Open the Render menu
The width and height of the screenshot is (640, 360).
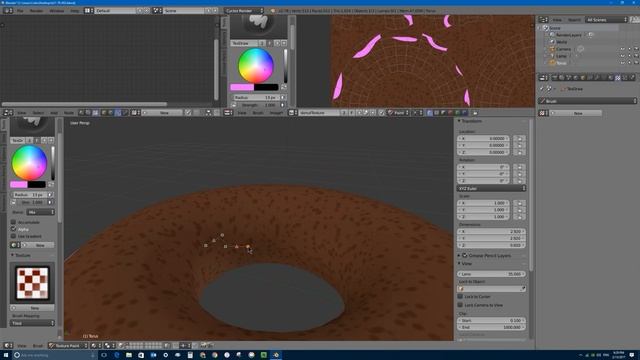pyautogui.click(x=37, y=11)
